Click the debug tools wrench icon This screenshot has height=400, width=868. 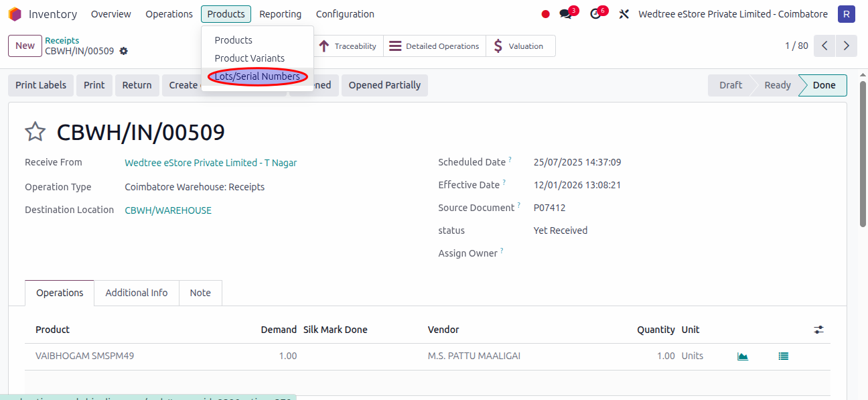624,14
